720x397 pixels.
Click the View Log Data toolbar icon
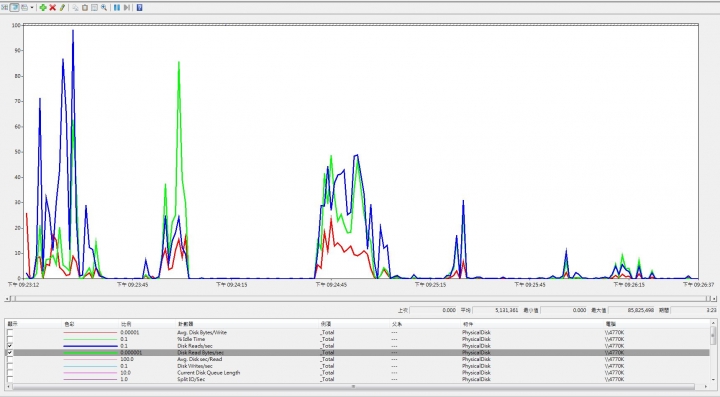14,7
